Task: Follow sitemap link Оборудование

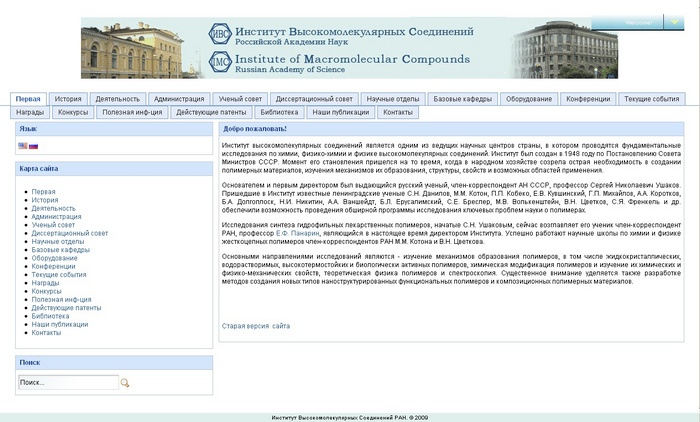Action: pyautogui.click(x=54, y=258)
